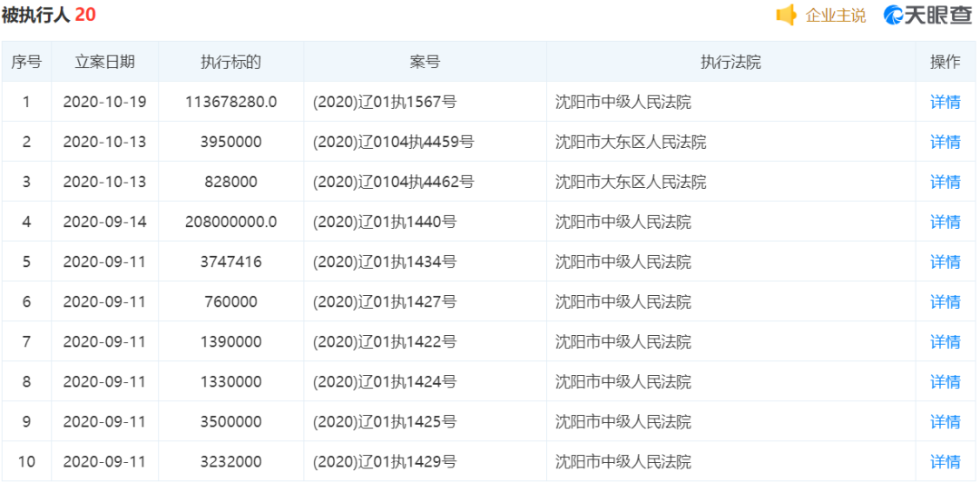Select case number (2020)辽01执1427号
Viewport: 980px width, 483px height.
click(x=385, y=301)
